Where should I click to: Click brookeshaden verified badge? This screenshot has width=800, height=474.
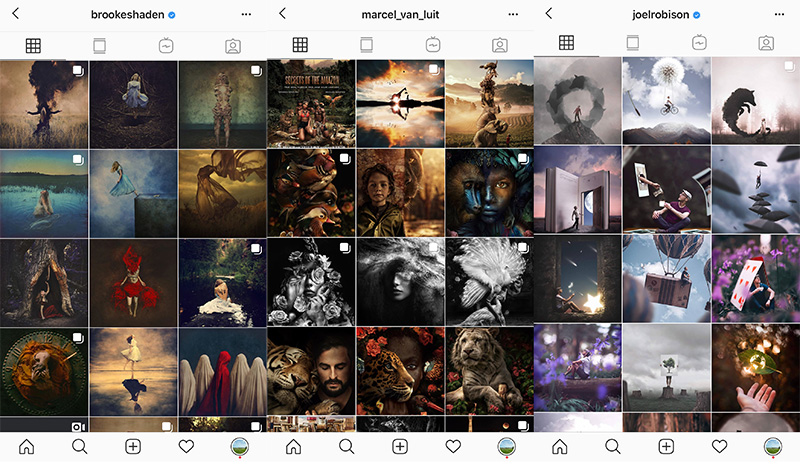[x=172, y=15]
